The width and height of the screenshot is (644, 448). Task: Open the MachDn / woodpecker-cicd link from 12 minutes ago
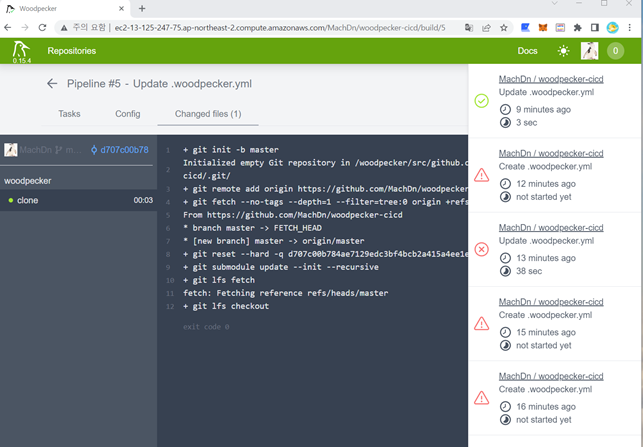point(551,154)
